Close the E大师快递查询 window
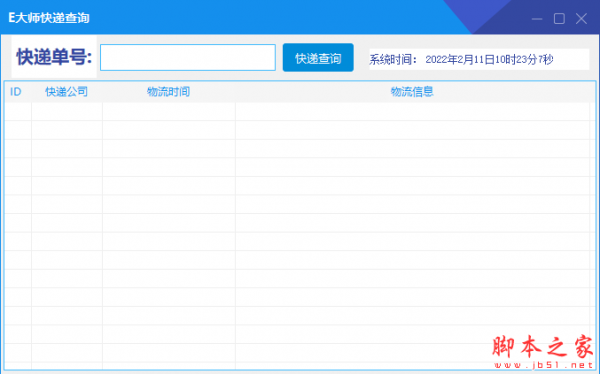This screenshot has width=600, height=374. coord(581,18)
